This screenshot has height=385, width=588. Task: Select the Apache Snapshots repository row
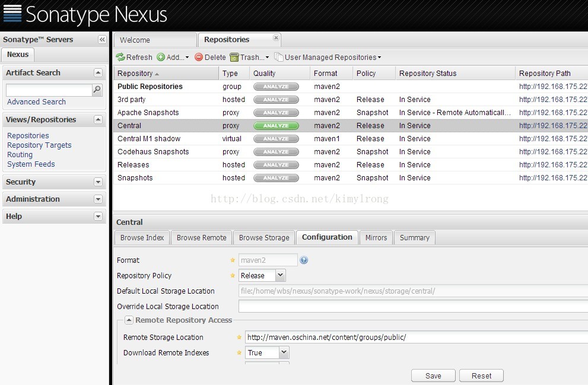click(351, 113)
